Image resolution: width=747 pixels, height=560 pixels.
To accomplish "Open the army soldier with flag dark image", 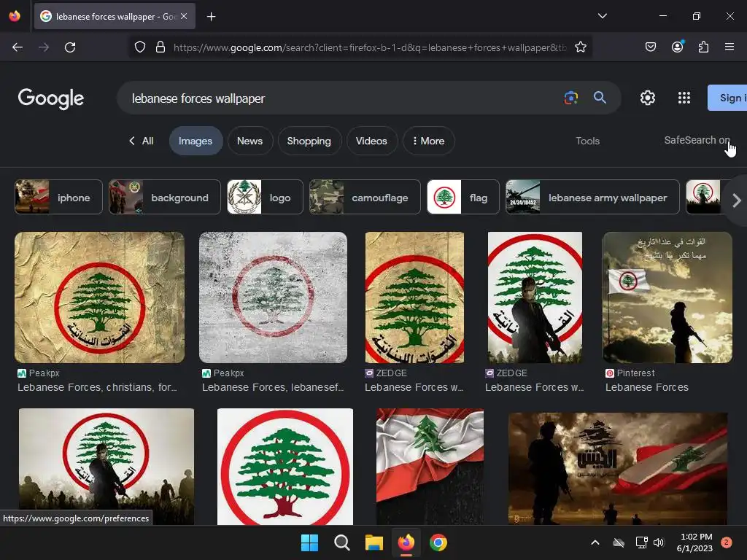I will (x=618, y=469).
